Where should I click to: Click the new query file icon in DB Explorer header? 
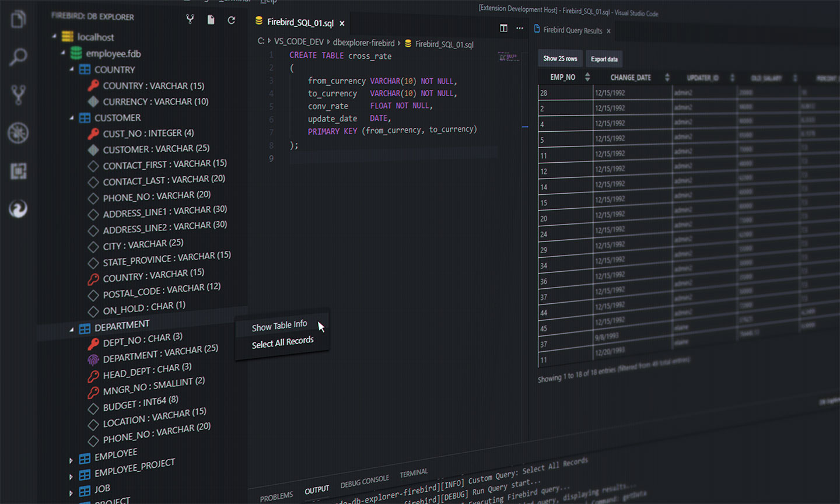coord(211,20)
